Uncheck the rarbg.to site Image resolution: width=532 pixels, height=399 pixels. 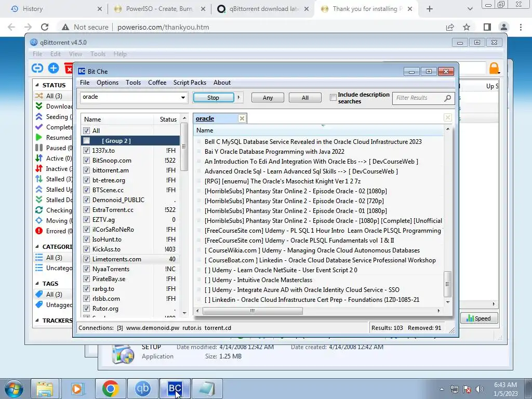(x=87, y=289)
